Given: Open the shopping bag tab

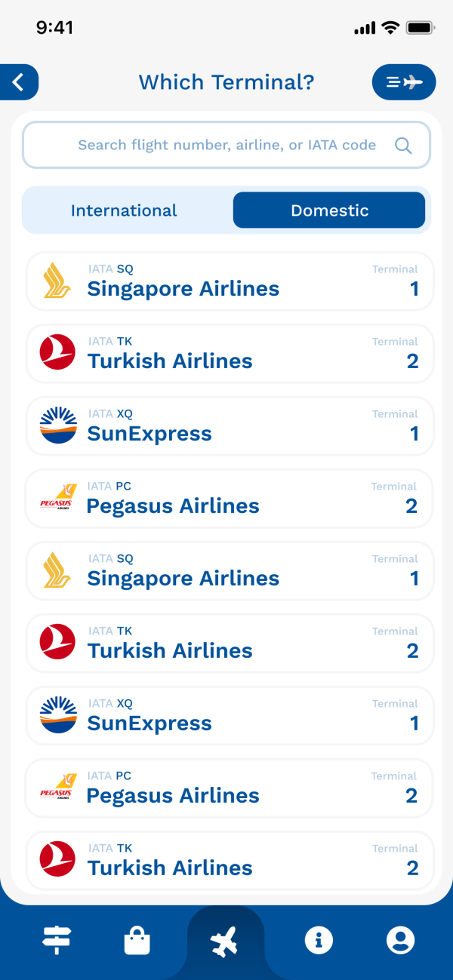Looking at the screenshot, I should (x=137, y=941).
